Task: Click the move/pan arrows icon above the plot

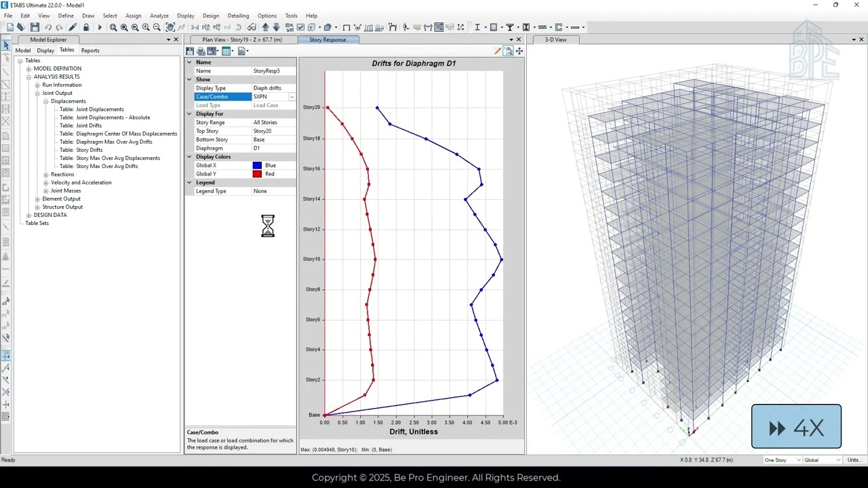Action: (x=519, y=51)
